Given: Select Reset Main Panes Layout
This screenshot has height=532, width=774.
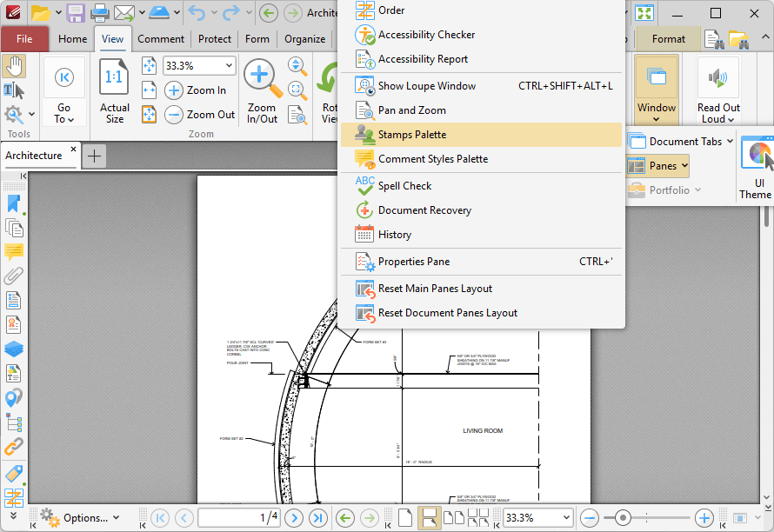Looking at the screenshot, I should point(481,289).
